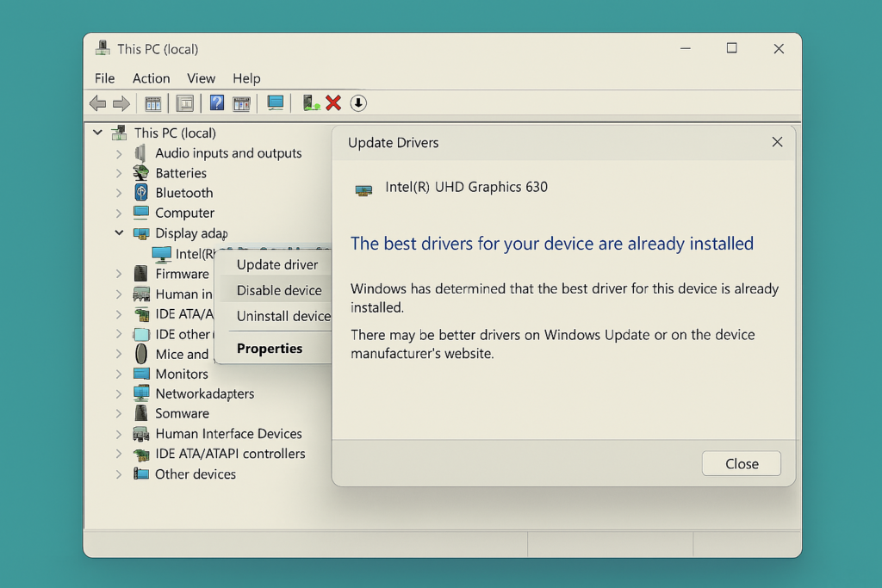Click the Computer category icon

point(141,213)
